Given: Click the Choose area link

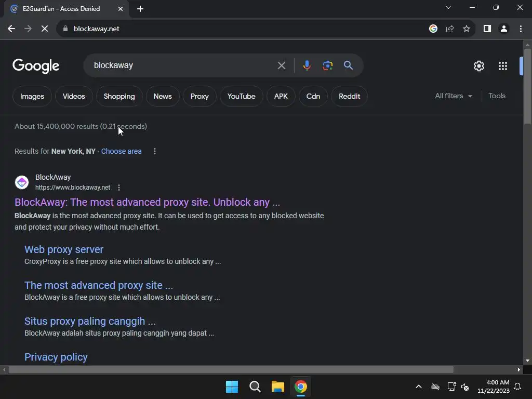Looking at the screenshot, I should pyautogui.click(x=121, y=151).
